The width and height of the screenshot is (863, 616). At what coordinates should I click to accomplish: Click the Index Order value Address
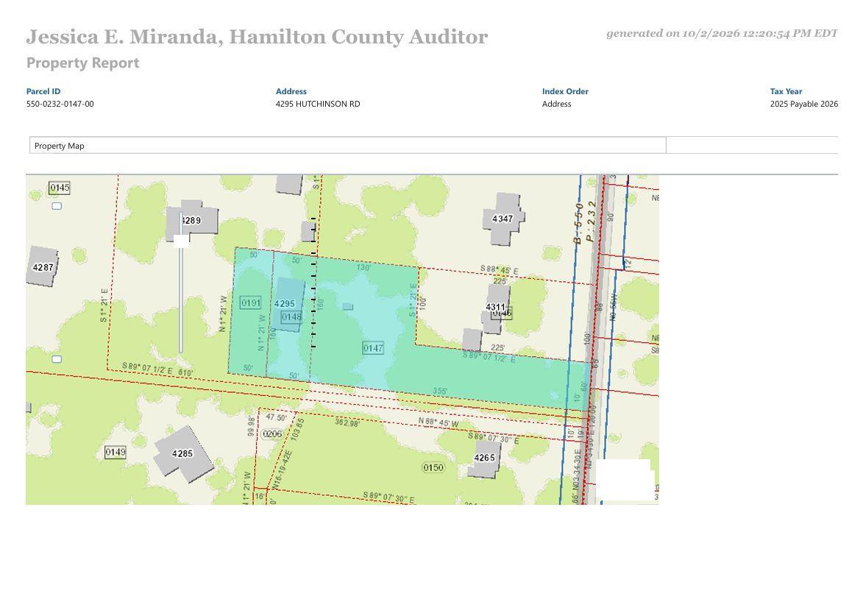[x=556, y=104]
